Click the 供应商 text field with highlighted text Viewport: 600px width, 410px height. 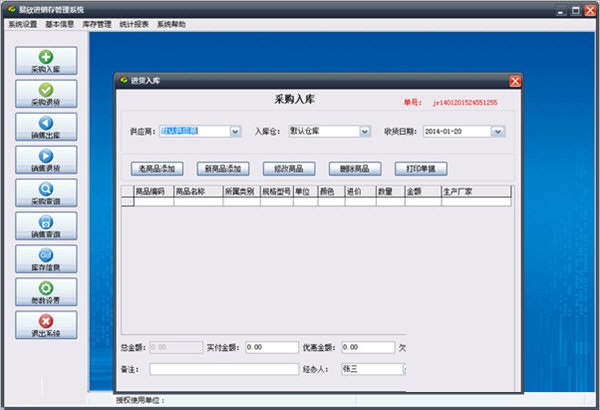pyautogui.click(x=194, y=131)
